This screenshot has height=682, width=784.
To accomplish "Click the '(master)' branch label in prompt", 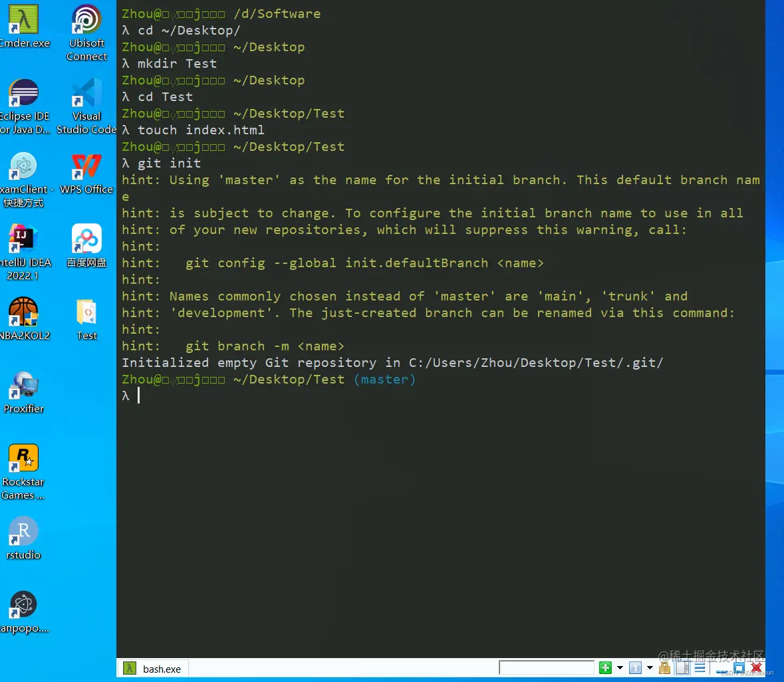I will 384,380.
